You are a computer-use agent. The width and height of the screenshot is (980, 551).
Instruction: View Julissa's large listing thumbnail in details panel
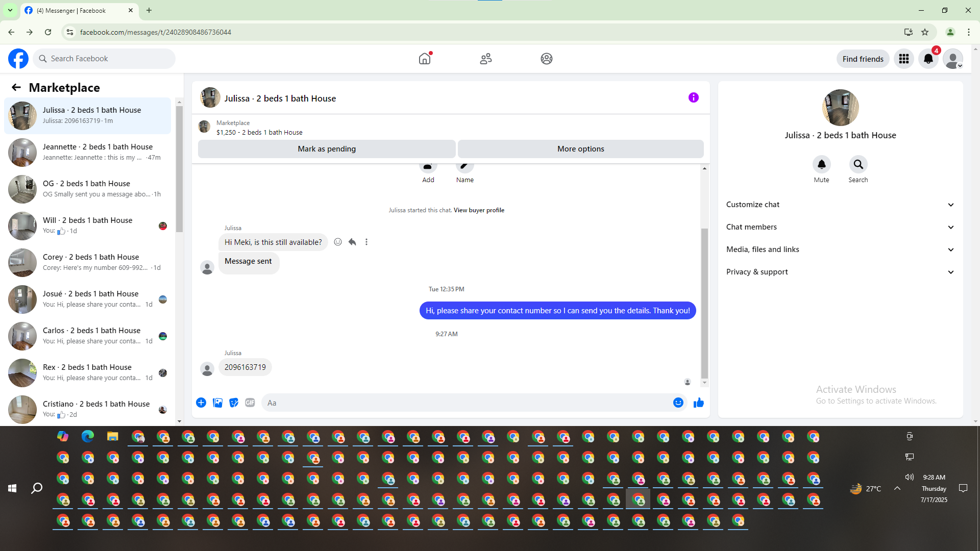[841, 108]
